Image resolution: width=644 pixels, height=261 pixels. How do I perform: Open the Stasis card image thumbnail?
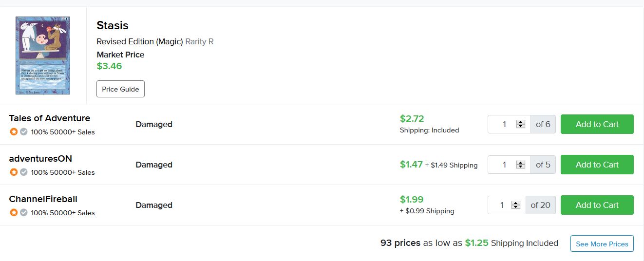tap(43, 56)
